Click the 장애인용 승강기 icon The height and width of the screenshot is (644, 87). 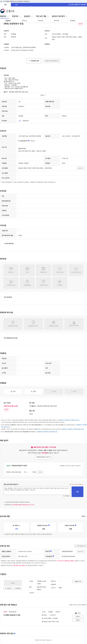click(33, 324)
